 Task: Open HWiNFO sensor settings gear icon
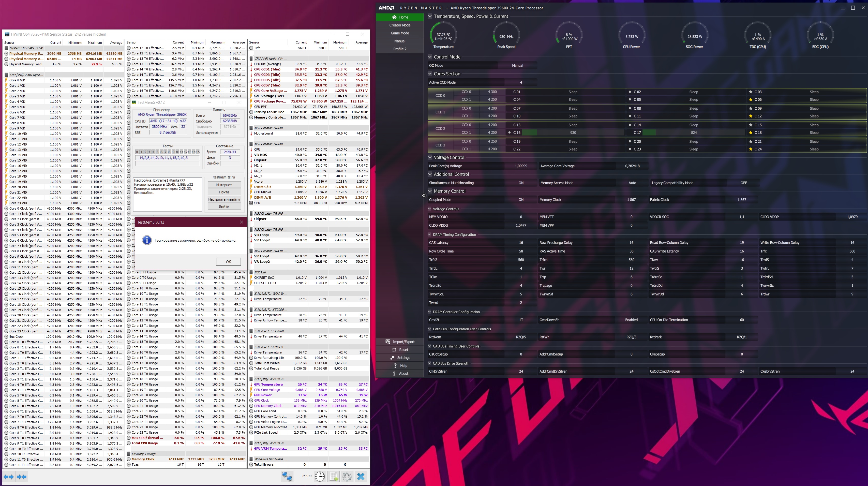point(347,477)
